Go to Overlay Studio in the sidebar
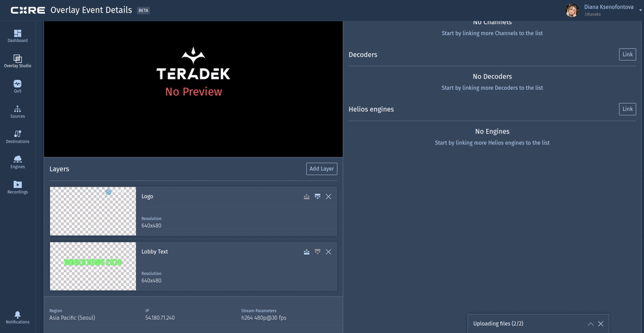Screen dimensions: 644x333 (x=17, y=61)
